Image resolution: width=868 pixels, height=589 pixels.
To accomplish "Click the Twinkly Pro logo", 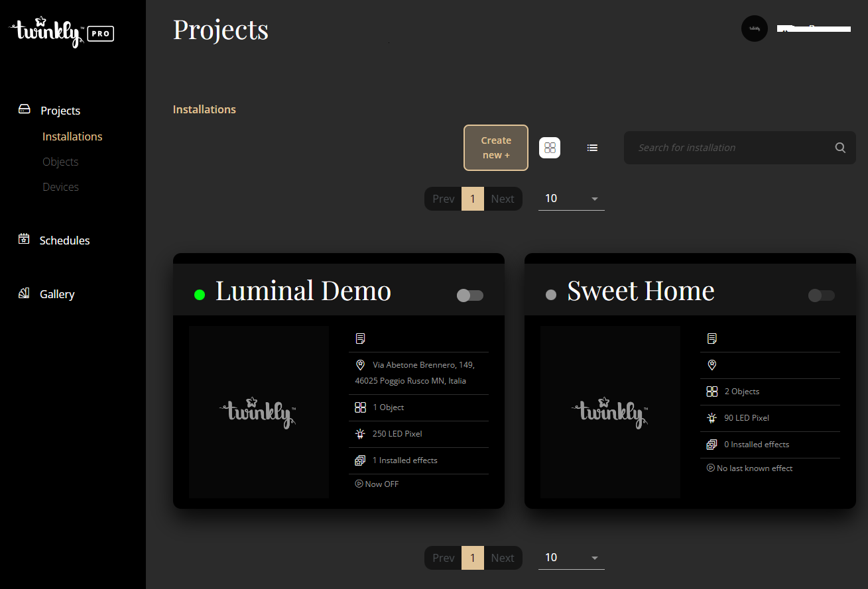I will tap(62, 32).
